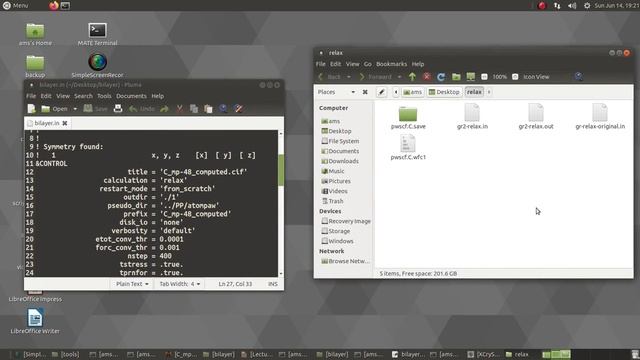Screen dimensions: 640x360
Task: Open MATE Terminal desktop icon
Action: pos(97,34)
